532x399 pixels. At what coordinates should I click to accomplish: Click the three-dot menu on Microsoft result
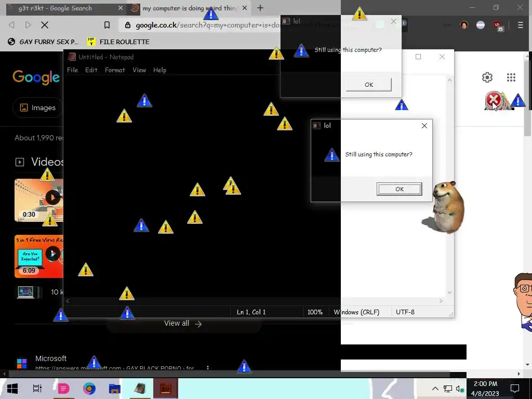click(208, 367)
